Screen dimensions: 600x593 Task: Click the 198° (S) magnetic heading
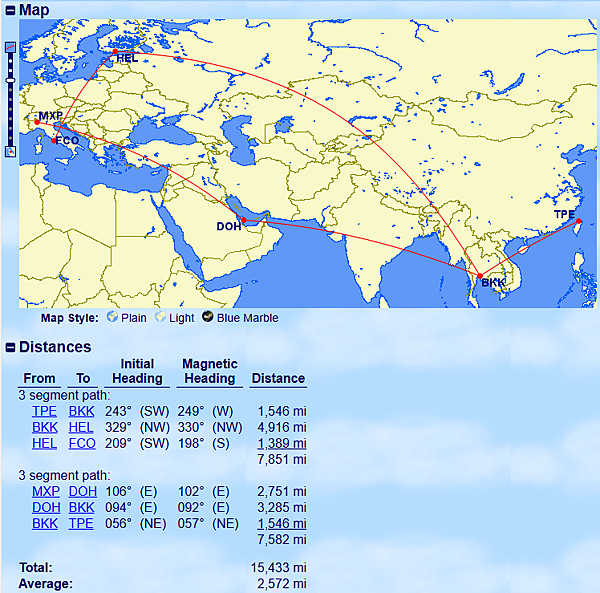click(204, 443)
